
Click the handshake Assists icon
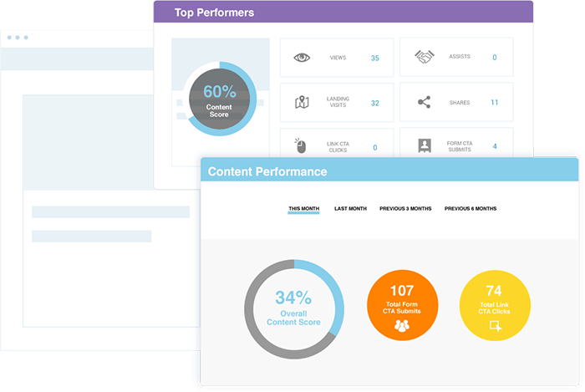point(425,57)
